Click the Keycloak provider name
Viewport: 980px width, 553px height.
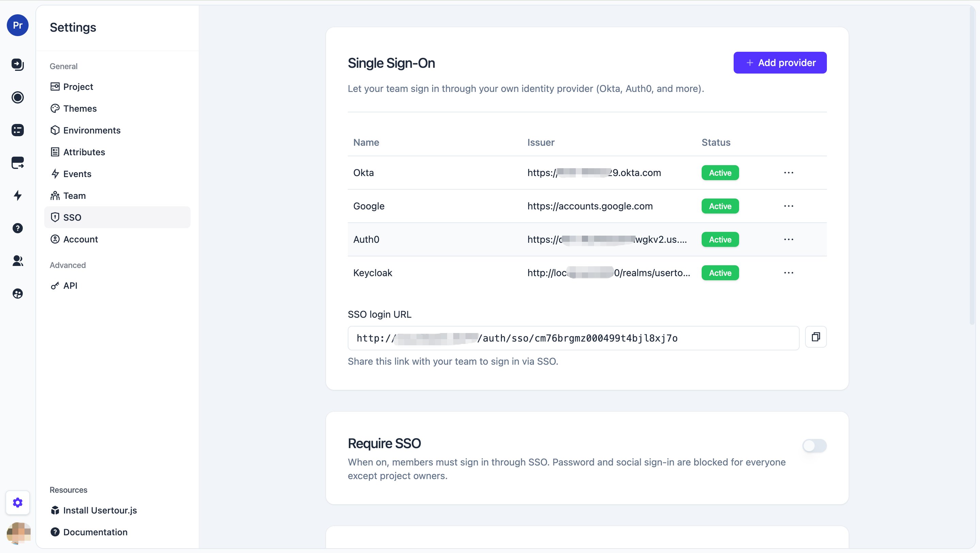[373, 272]
